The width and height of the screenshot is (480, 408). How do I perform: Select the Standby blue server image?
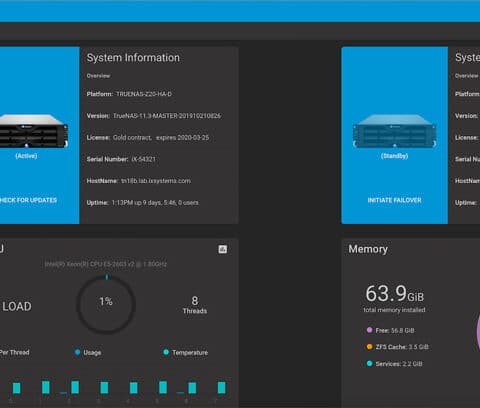[394, 131]
